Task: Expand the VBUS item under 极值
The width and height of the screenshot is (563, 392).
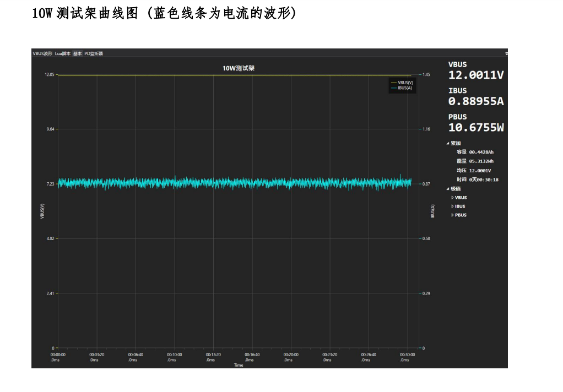Action: pos(453,198)
